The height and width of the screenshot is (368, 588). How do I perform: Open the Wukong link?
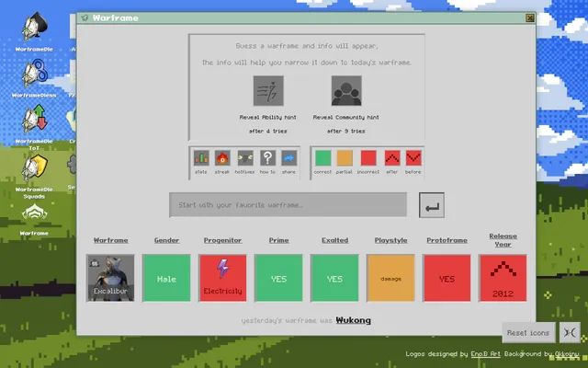coord(353,320)
